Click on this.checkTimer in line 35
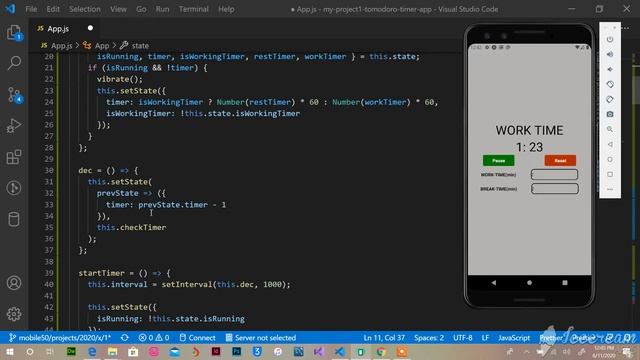 coord(131,227)
